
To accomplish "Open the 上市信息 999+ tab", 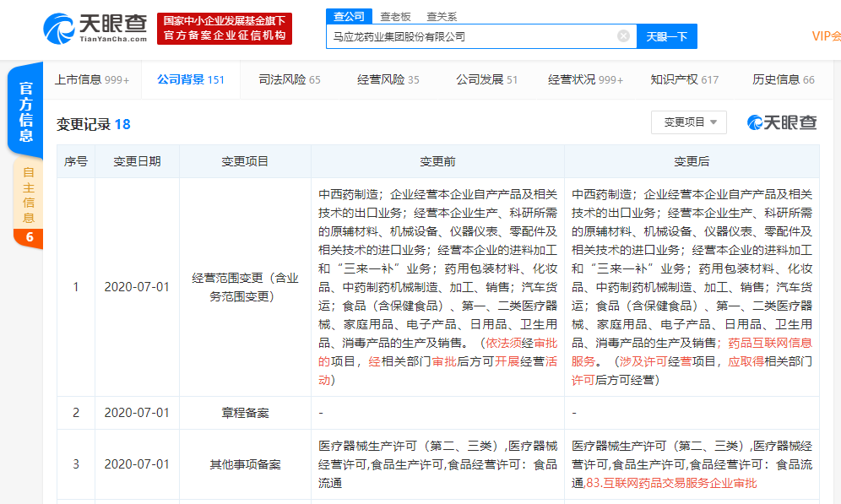I will pos(92,80).
